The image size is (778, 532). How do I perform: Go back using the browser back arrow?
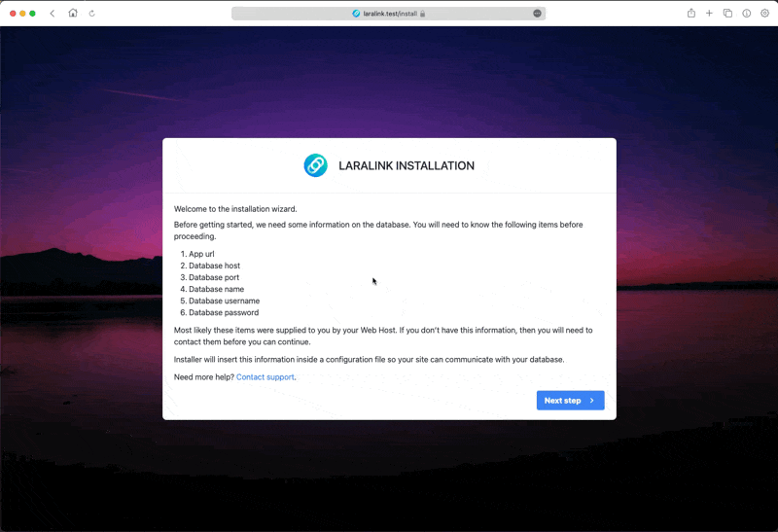(x=53, y=14)
